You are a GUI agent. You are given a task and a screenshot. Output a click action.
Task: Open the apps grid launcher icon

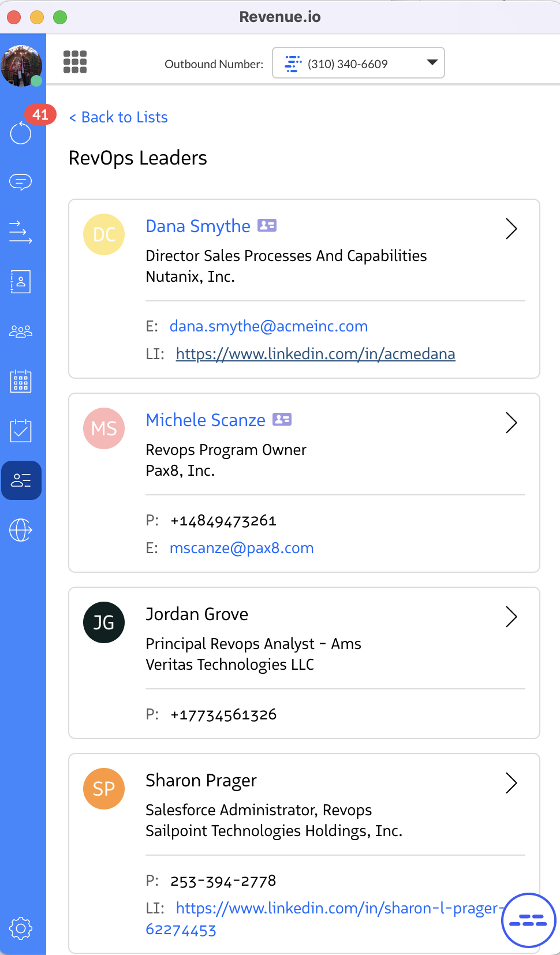75,62
